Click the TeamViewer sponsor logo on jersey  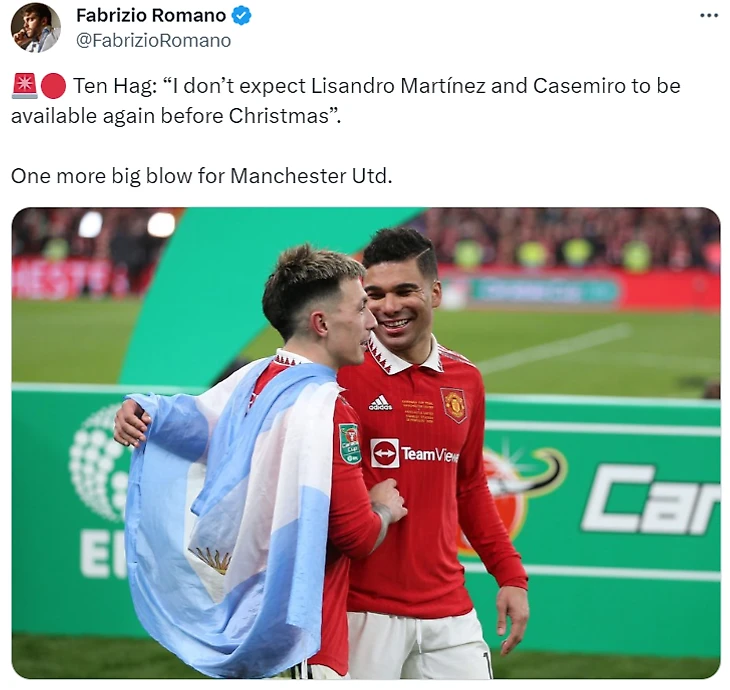click(x=414, y=453)
